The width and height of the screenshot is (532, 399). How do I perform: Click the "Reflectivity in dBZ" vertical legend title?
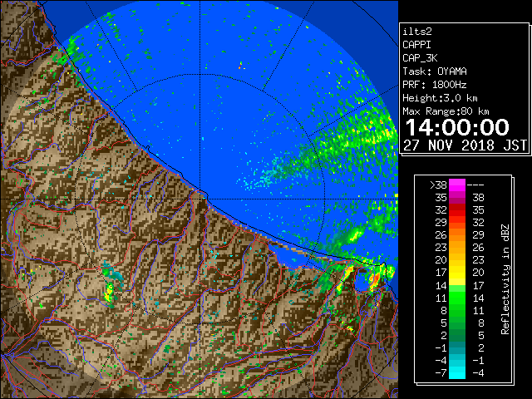point(505,279)
